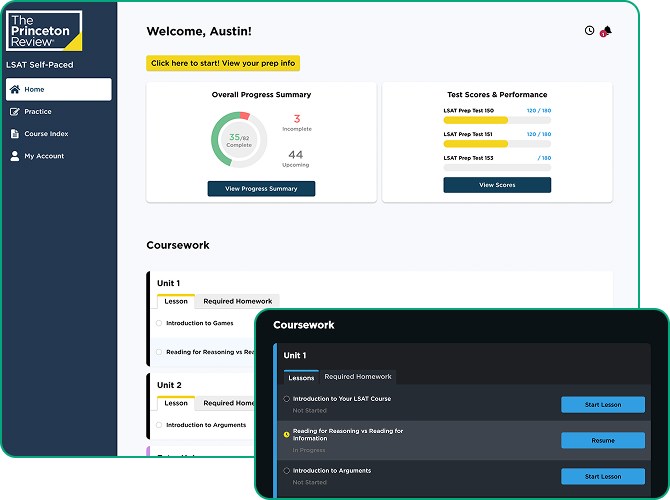Click the View Progress Summary button
Screen dimensions: 670x500
[261, 189]
